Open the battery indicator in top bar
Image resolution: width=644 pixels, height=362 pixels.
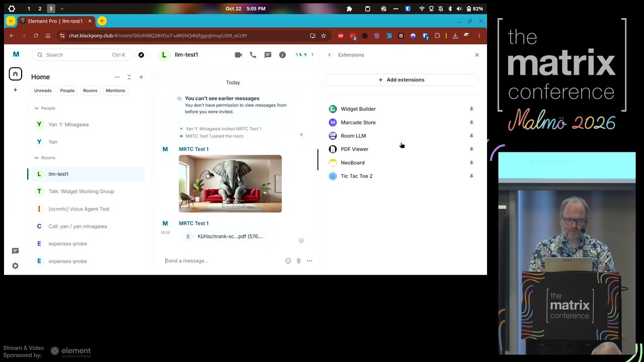tap(475, 9)
